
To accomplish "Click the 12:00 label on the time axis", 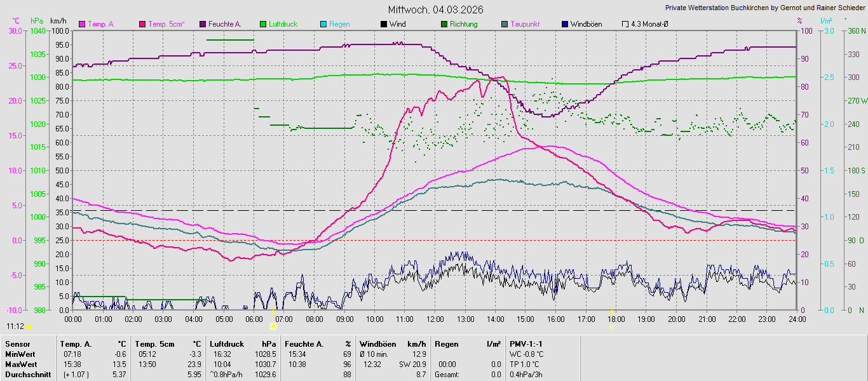I will [x=435, y=319].
